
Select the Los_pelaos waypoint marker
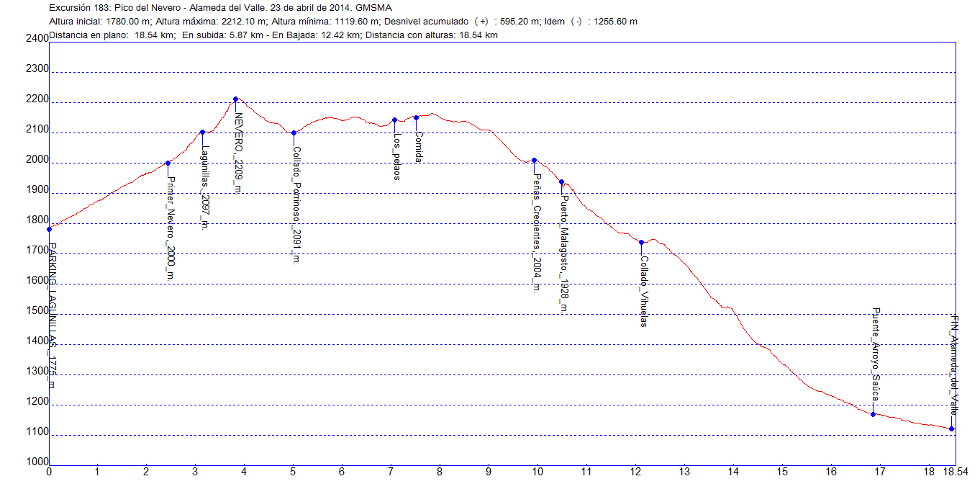click(394, 120)
